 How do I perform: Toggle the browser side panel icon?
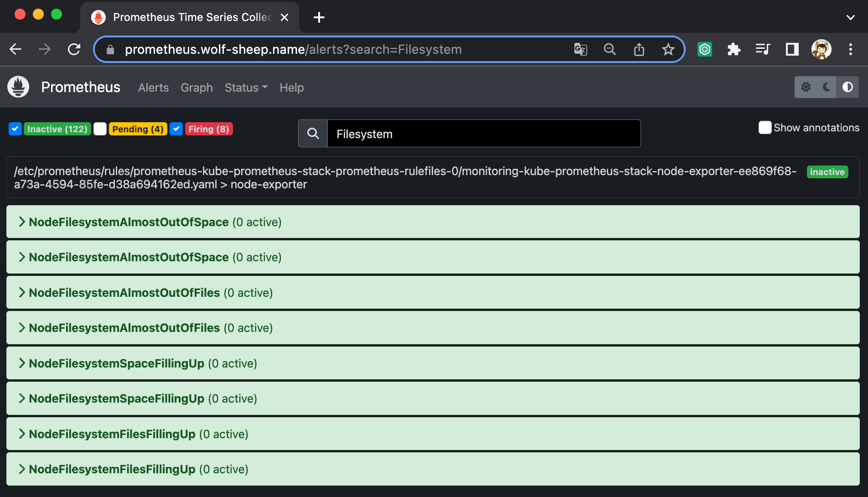[x=792, y=49]
